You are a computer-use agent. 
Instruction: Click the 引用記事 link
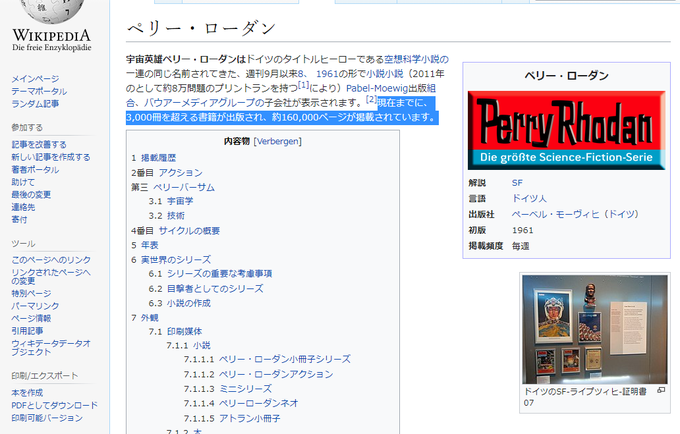click(27, 331)
